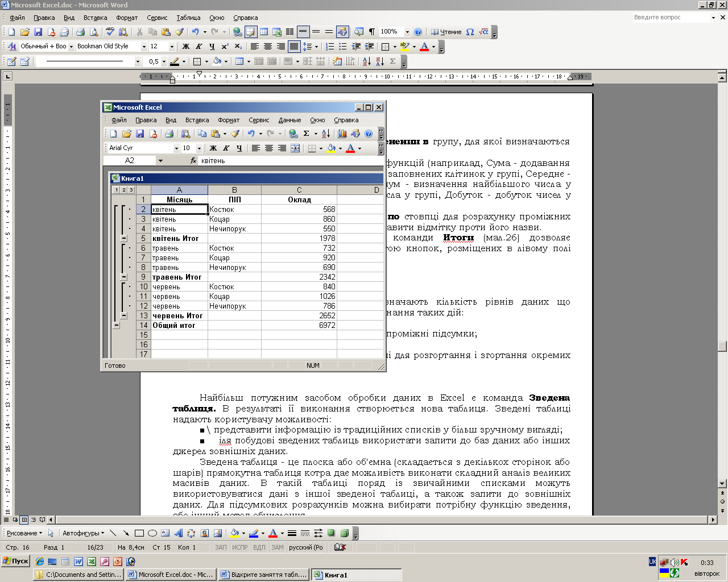Screen dimensions: 728x582
Task: Toggle Italic in Word formatting toolbar
Action: (x=199, y=47)
